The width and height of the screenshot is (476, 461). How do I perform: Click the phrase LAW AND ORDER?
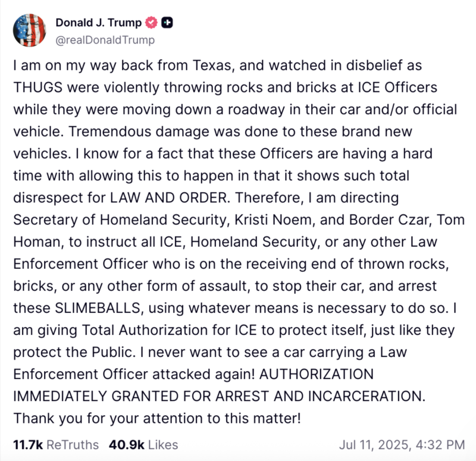click(168, 198)
